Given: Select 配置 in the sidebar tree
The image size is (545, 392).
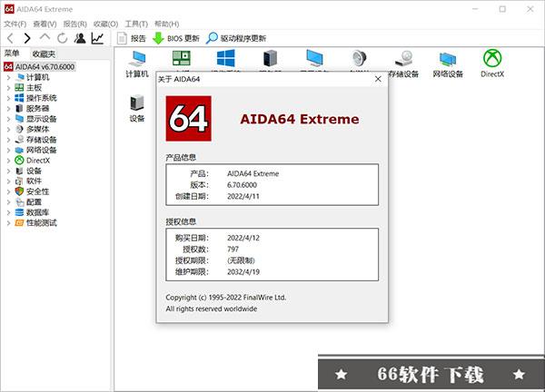Looking at the screenshot, I should [x=35, y=202].
